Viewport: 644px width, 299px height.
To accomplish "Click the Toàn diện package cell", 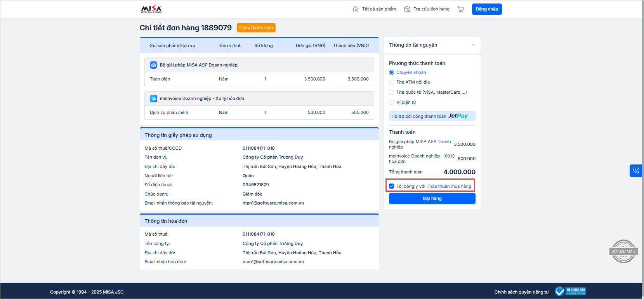I will point(160,79).
